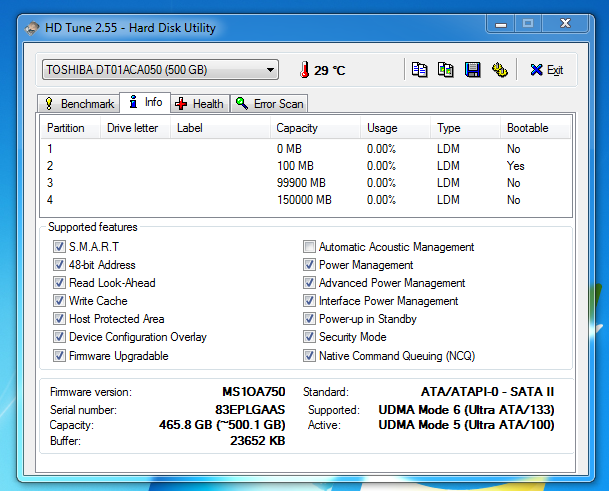This screenshot has width=609, height=491.
Task: Click the Label column header
Action: coord(220,128)
